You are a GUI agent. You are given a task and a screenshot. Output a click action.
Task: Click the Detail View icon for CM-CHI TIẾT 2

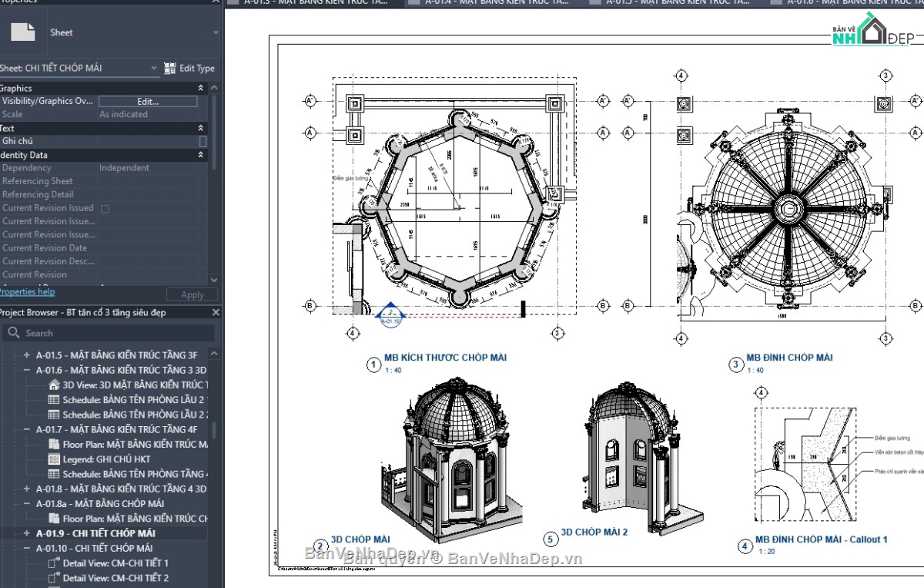(54, 578)
